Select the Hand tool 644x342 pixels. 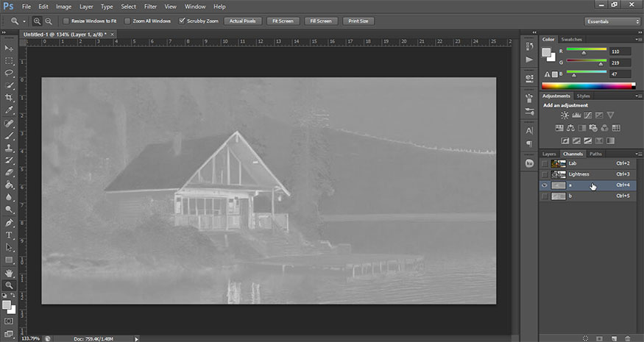click(x=10, y=272)
